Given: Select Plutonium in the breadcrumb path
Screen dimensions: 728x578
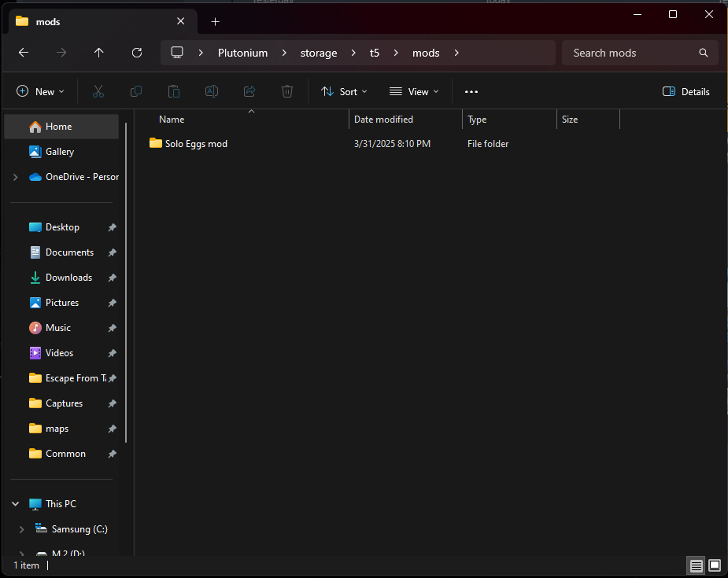Looking at the screenshot, I should [242, 53].
